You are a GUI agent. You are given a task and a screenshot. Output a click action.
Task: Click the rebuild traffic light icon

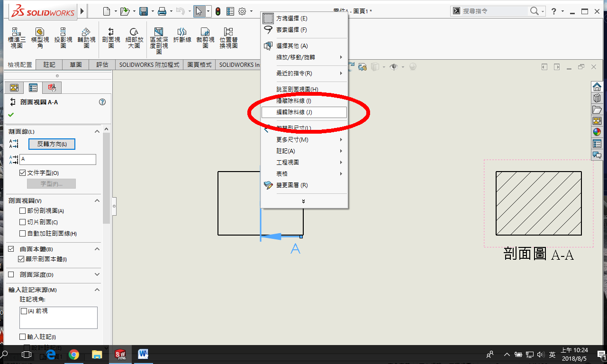218,11
